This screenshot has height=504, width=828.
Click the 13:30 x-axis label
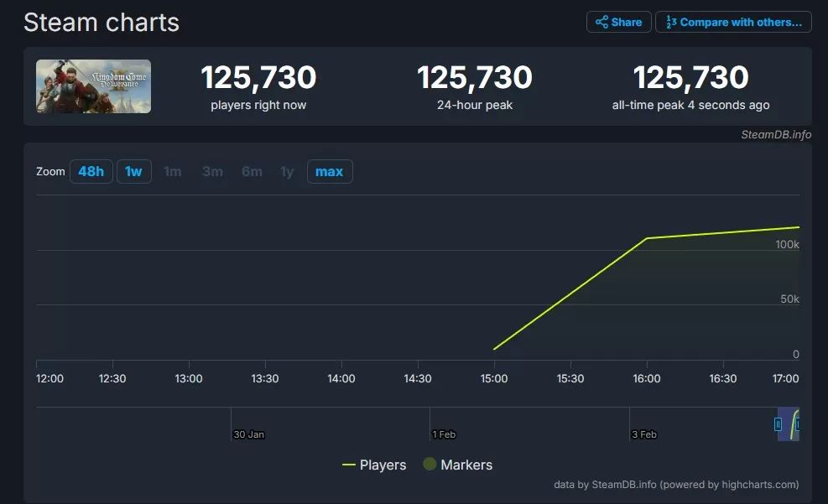[x=264, y=378]
